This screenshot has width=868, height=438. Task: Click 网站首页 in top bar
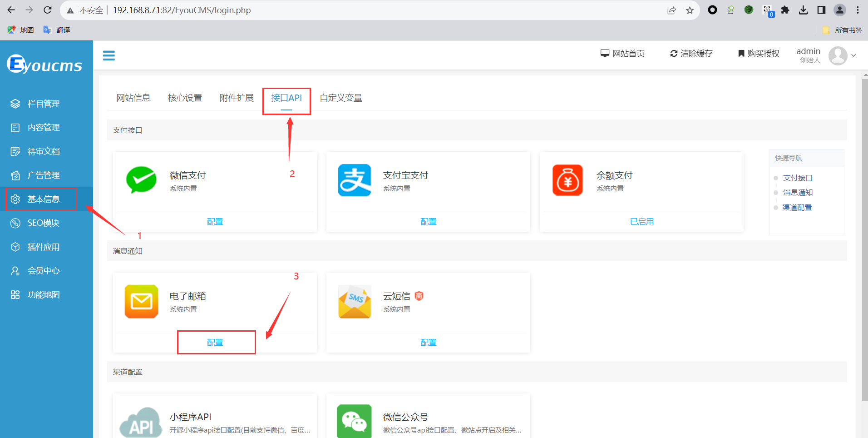(x=622, y=54)
